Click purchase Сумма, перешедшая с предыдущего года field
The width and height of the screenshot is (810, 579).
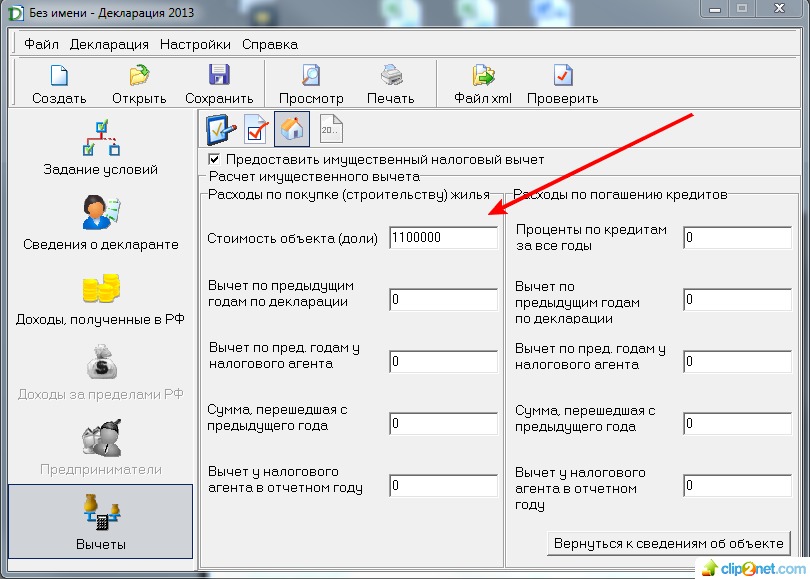[443, 424]
